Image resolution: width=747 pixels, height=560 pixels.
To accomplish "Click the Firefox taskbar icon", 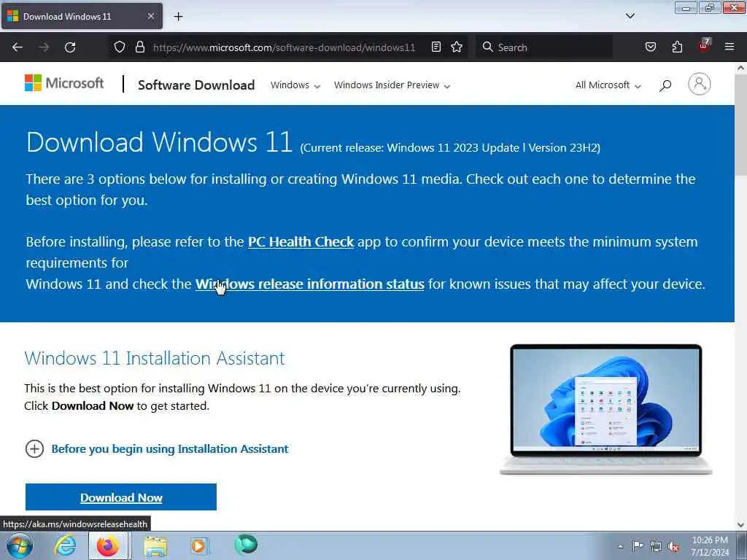I will click(108, 545).
